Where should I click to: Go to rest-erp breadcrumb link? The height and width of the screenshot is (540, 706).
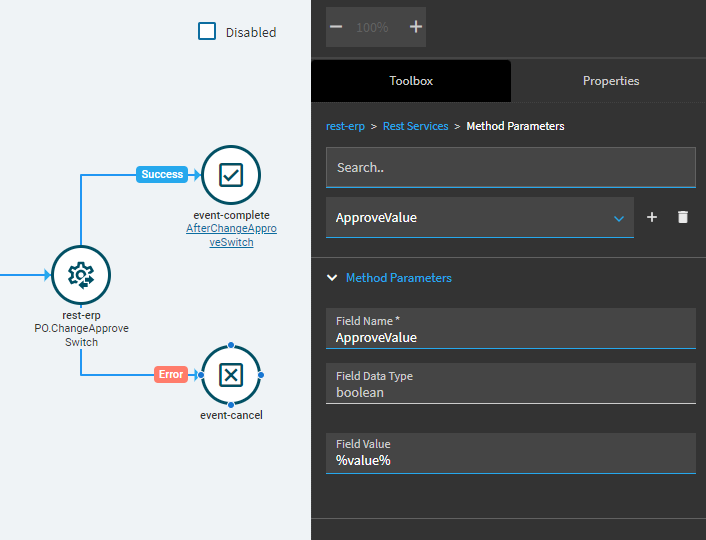pyautogui.click(x=345, y=126)
